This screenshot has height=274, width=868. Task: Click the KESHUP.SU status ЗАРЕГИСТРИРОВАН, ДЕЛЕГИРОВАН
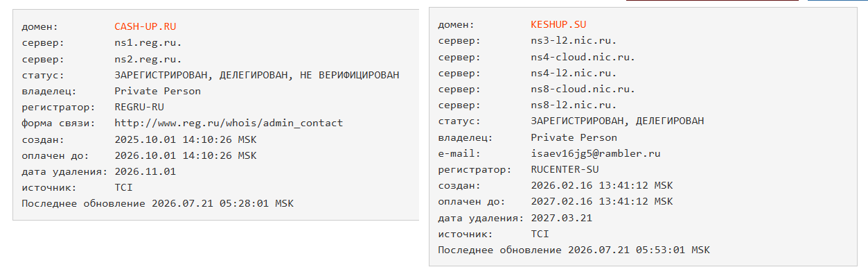(617, 121)
